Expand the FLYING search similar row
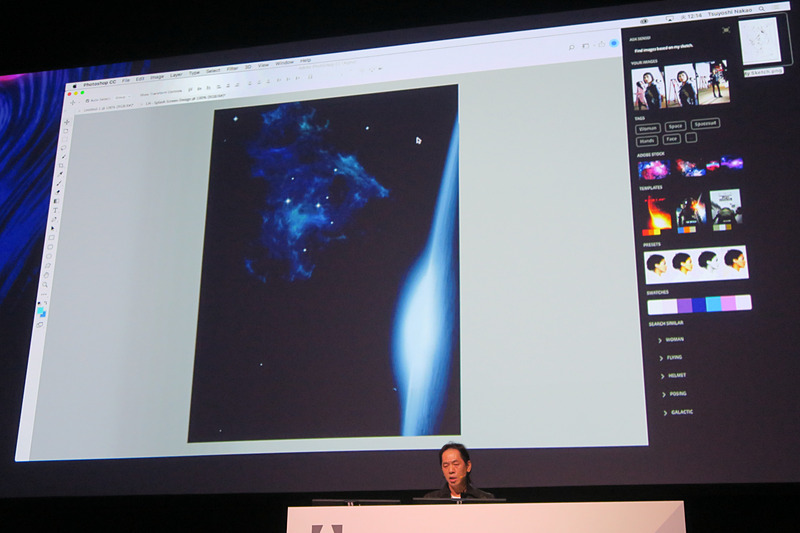Viewport: 800px width, 533px height. pyautogui.click(x=670, y=358)
